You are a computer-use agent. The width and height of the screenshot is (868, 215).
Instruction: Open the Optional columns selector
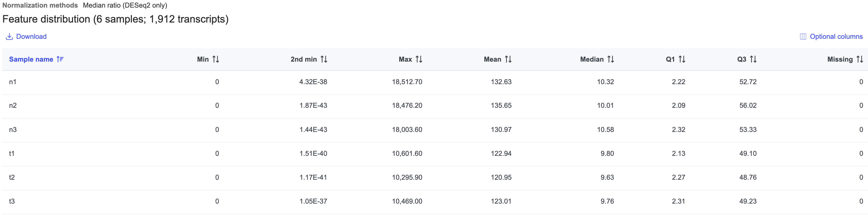tap(836, 36)
